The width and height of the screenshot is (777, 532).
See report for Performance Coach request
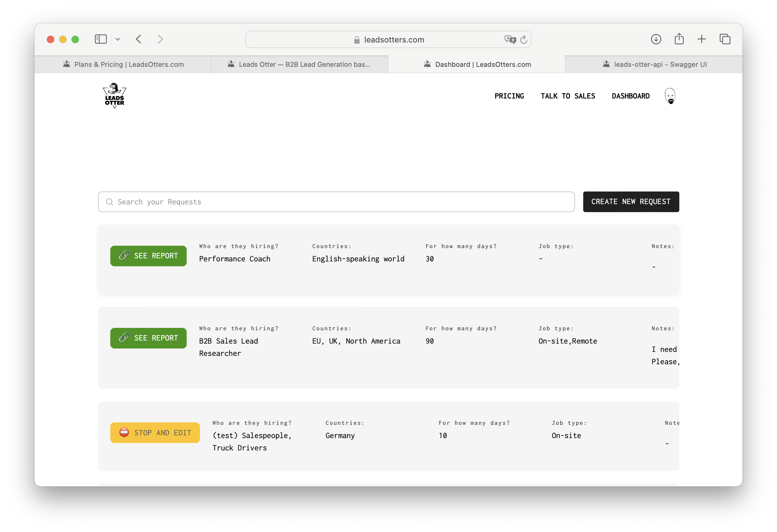[x=148, y=256]
